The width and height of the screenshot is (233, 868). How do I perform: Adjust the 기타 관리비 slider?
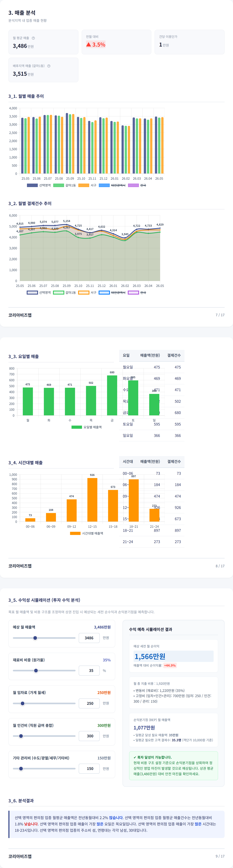coord(44,769)
